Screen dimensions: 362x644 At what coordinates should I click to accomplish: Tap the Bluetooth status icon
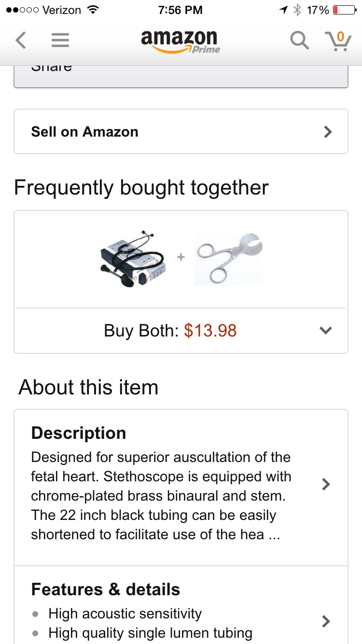(297, 10)
